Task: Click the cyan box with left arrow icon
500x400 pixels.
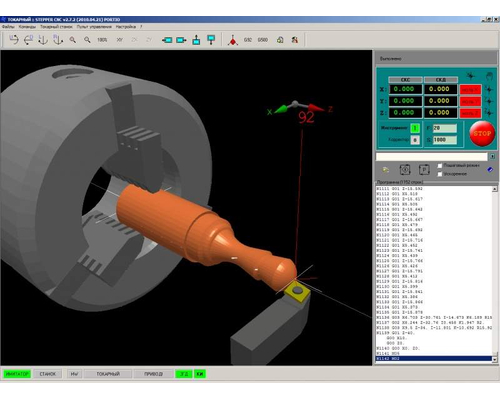Action: [167, 40]
